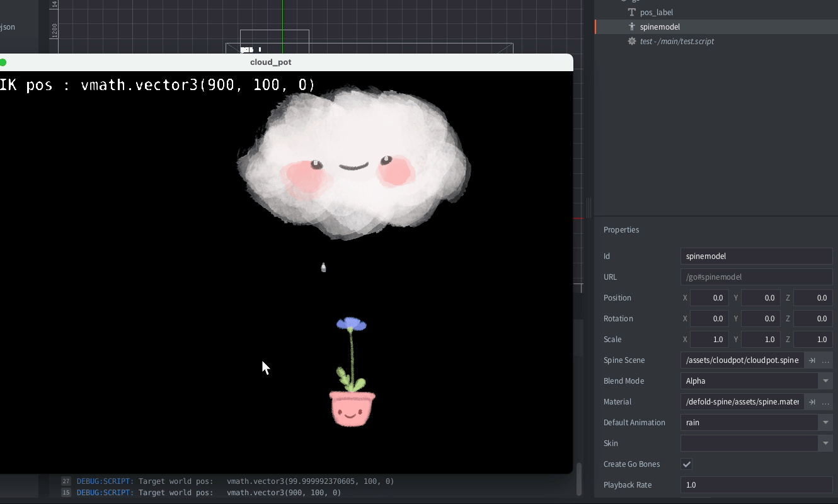Toggle the Create Go Bones checkbox

[x=687, y=464]
